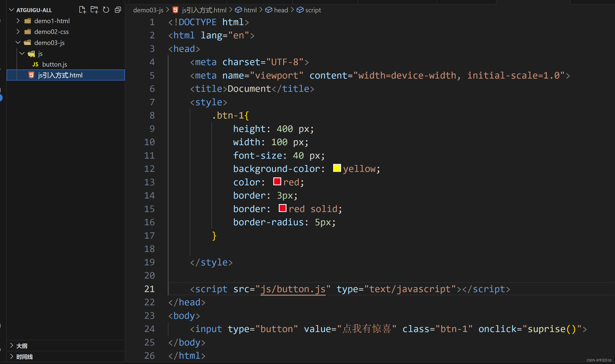Viewport: 615px width, 364px height.
Task: Click the demo1-html folder icon
Action: [28, 21]
